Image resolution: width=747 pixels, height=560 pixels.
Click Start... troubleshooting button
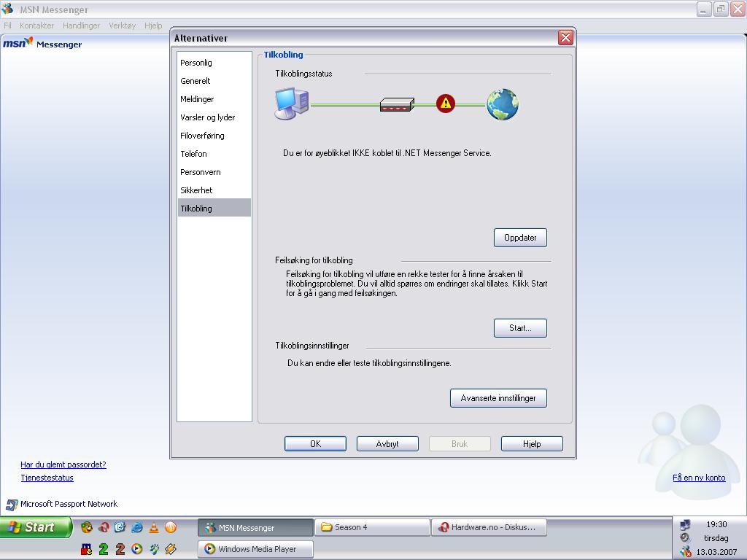click(x=520, y=328)
